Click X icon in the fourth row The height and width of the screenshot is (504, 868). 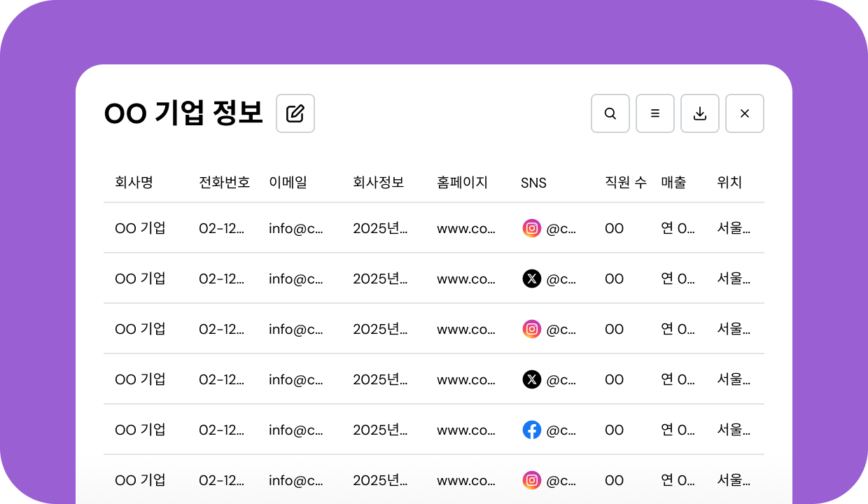[x=532, y=379]
